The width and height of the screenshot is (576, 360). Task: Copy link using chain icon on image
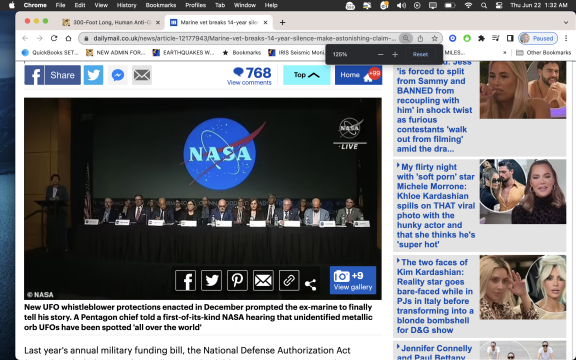point(289,281)
